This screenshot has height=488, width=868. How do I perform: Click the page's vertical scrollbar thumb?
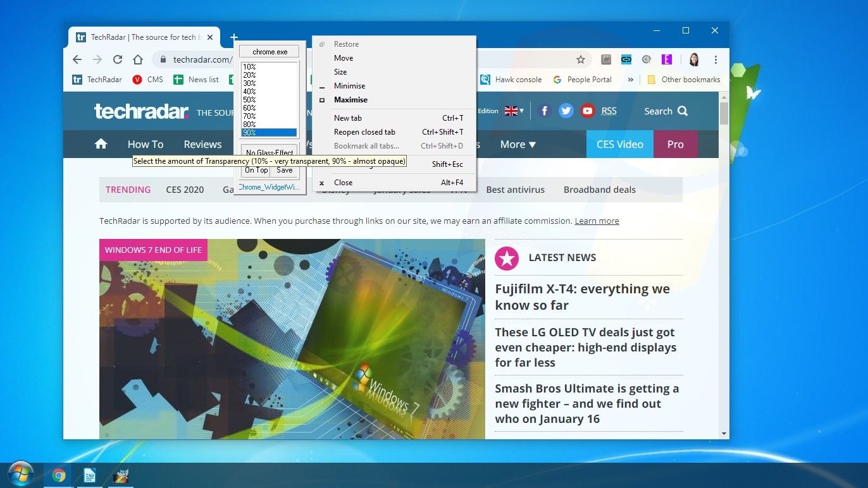(724, 113)
